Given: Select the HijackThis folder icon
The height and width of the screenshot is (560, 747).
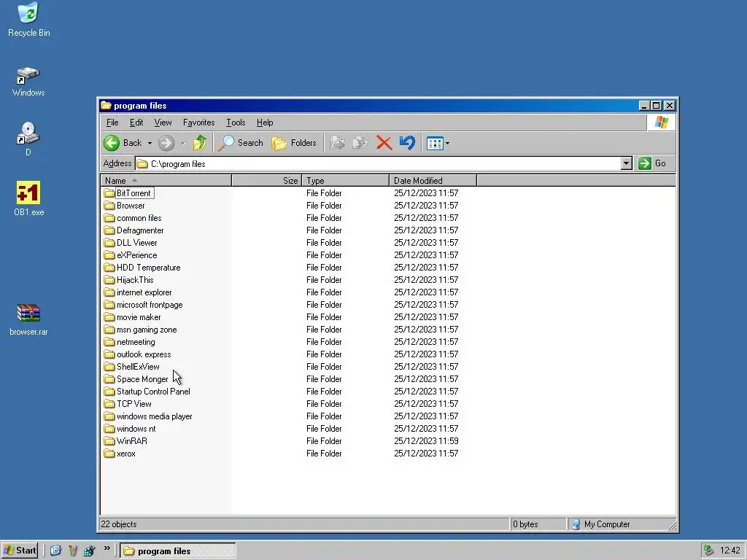Looking at the screenshot, I should 109,279.
